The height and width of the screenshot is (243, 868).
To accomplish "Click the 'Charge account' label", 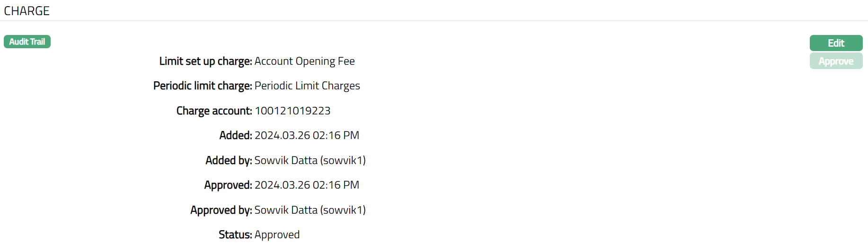I will [214, 111].
